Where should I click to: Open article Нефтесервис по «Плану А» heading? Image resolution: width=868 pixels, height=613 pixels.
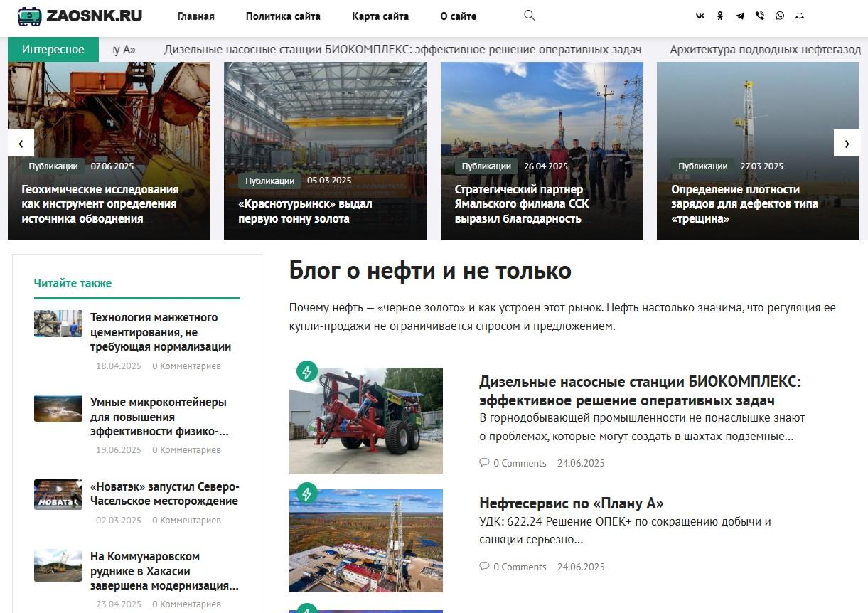pos(572,503)
